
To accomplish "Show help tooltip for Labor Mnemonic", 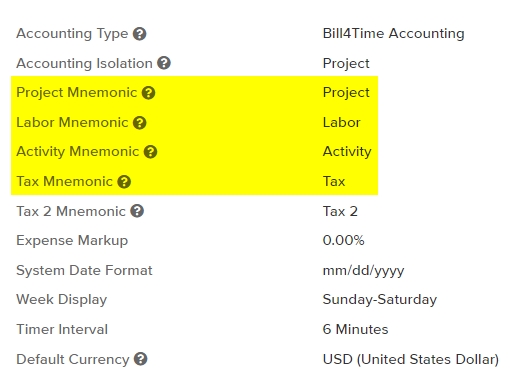I will click(140, 122).
